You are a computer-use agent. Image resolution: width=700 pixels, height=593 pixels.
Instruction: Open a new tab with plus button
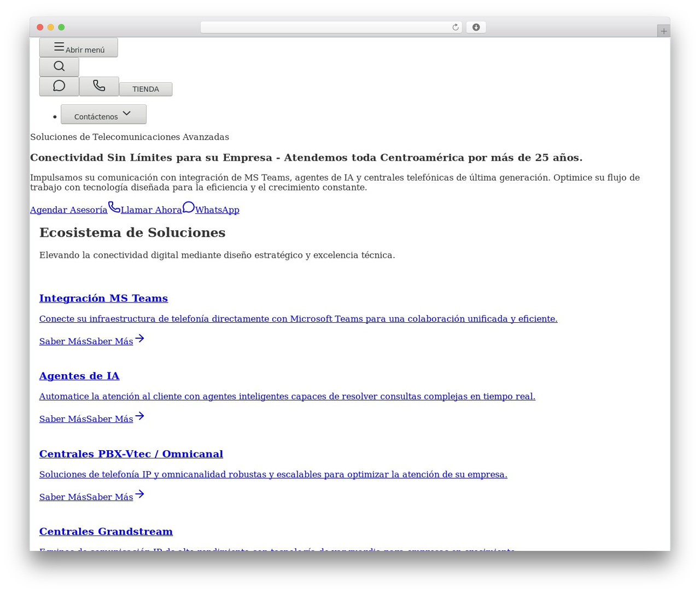663,31
